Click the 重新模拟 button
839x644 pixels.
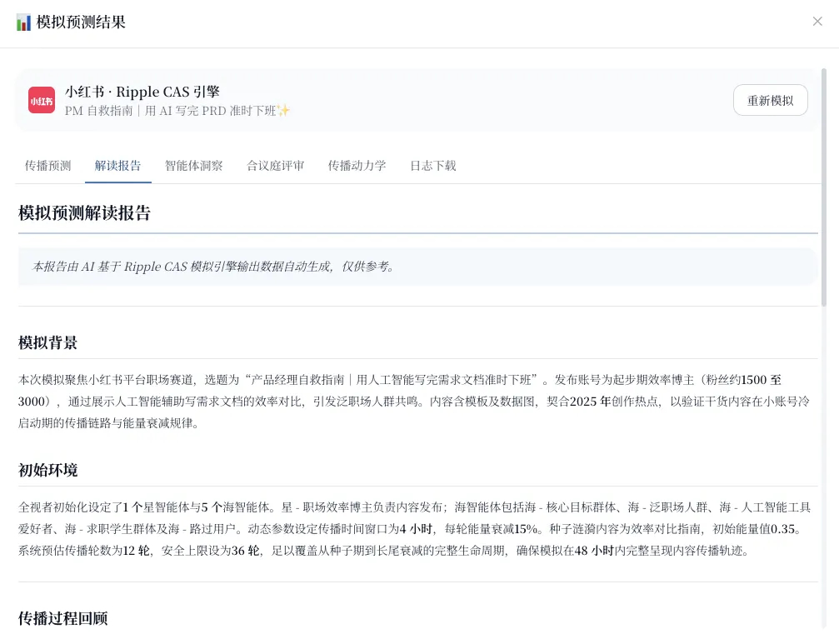[770, 100]
